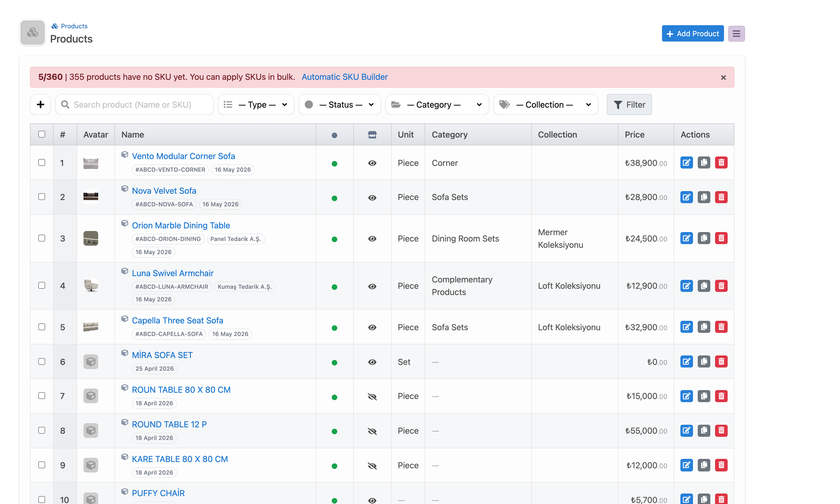This screenshot has width=840, height=504.
Task: Click the Kumaş Tedarik A.Ş. supplier tag
Action: 244,287
